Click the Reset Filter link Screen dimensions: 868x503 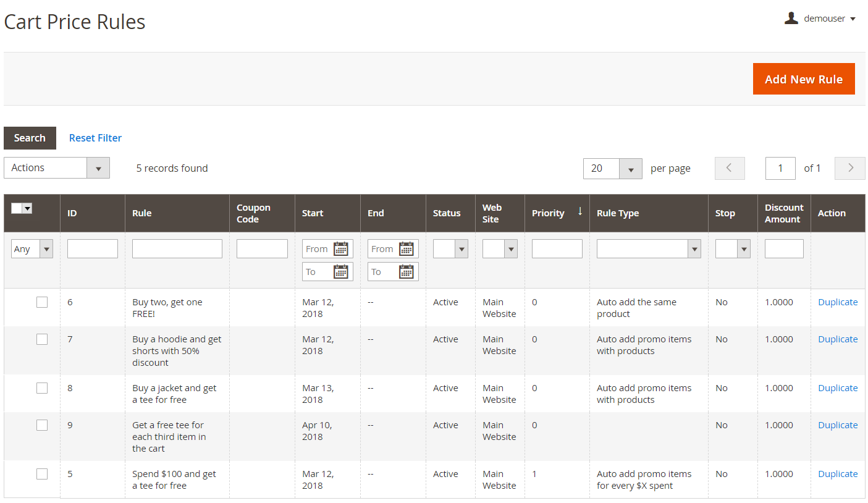click(95, 138)
